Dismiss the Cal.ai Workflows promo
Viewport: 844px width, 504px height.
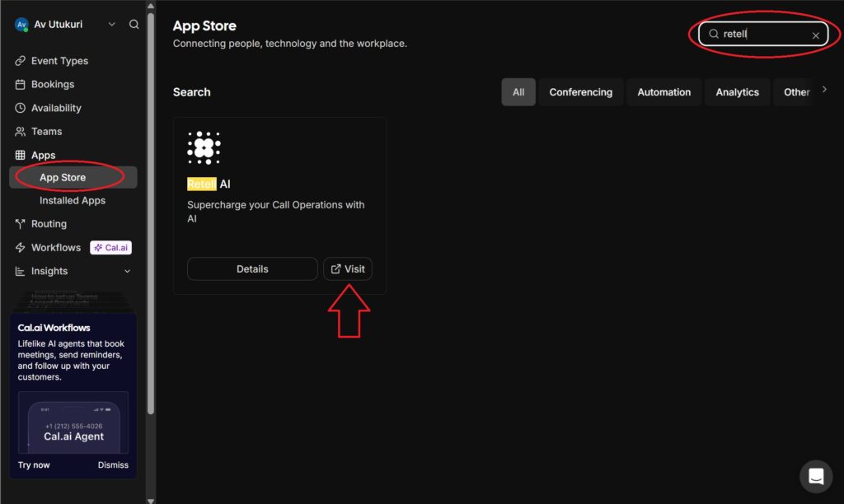click(x=113, y=465)
